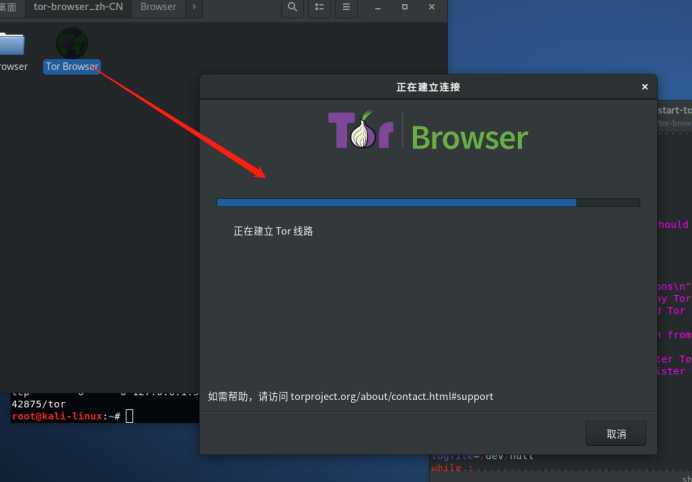
Task: Go to tor-browser_zh-CN path segment
Action: (x=78, y=7)
